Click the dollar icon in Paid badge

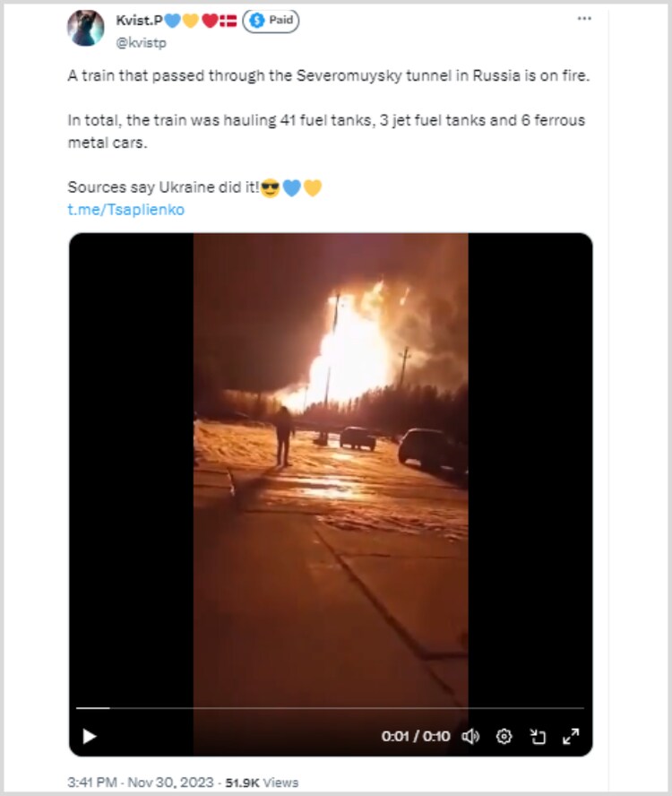(257, 21)
